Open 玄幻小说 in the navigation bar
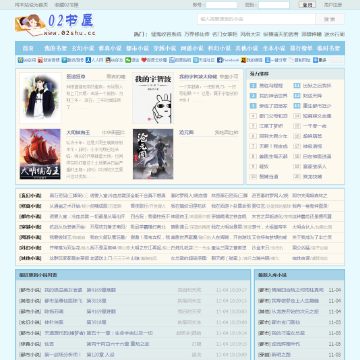 [x=83, y=48]
